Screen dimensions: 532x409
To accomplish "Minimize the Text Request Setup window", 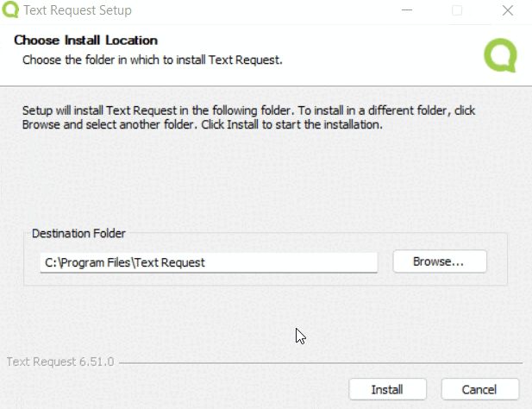I will 412,11.
